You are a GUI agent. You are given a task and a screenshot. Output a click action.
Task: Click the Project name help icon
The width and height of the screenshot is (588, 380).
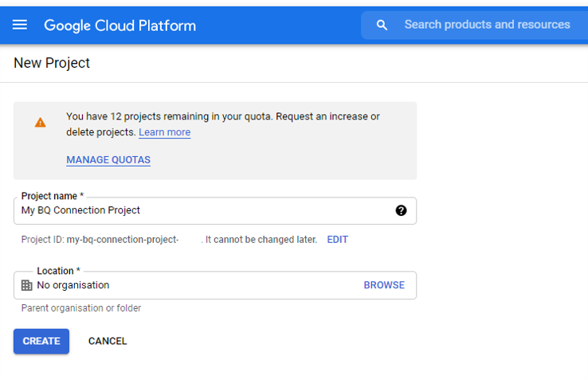[401, 210]
